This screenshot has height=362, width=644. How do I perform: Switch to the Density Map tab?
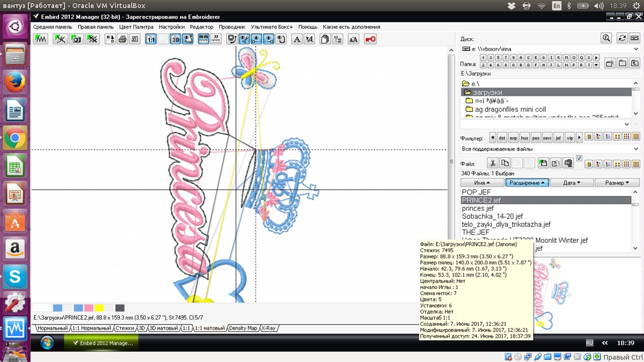[x=243, y=328]
